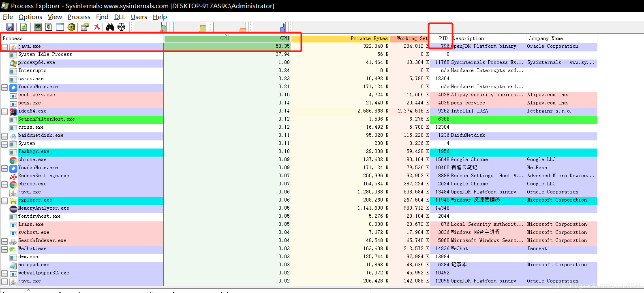644x293 pixels.
Task: Click the Save toolbar icon
Action: 10,27
